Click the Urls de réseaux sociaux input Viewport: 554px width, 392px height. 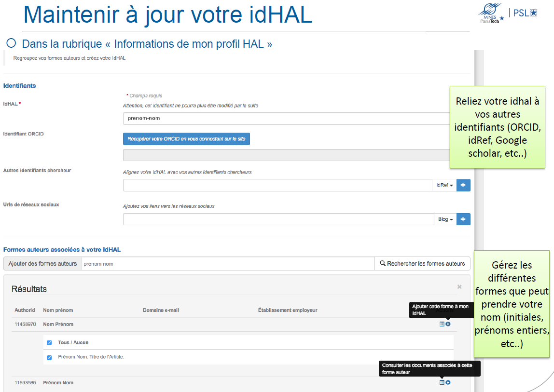click(x=278, y=219)
